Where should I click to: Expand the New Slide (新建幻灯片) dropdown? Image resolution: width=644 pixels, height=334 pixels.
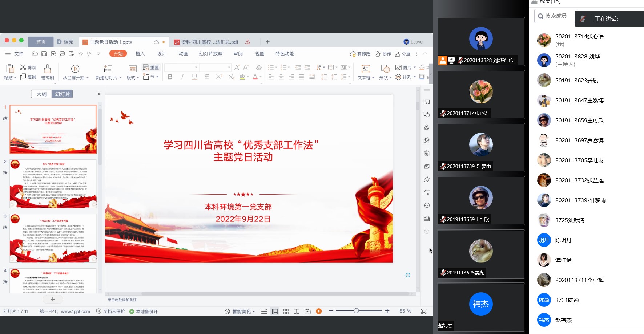120,78
